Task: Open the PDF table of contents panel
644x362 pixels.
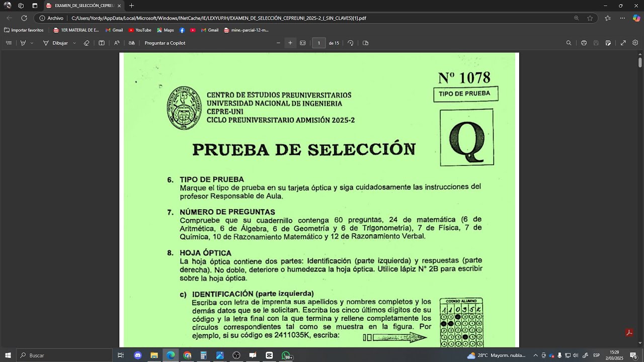Action: tap(9, 43)
